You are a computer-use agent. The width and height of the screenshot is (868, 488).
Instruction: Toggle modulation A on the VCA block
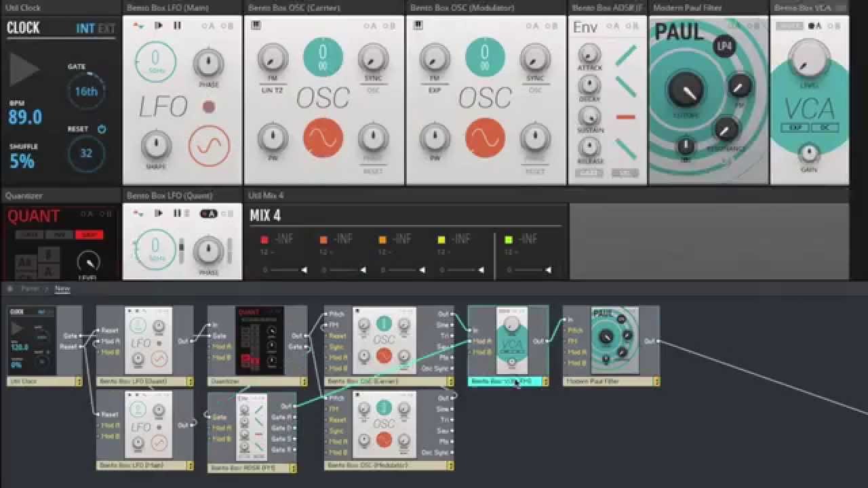pyautogui.click(x=814, y=26)
